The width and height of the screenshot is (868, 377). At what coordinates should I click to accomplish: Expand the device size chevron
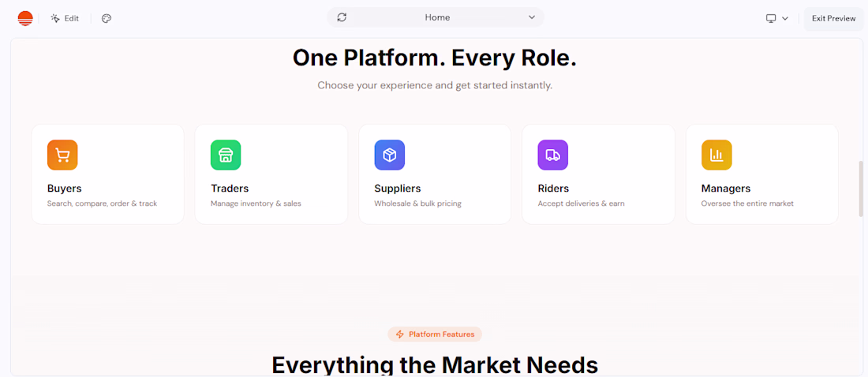785,18
